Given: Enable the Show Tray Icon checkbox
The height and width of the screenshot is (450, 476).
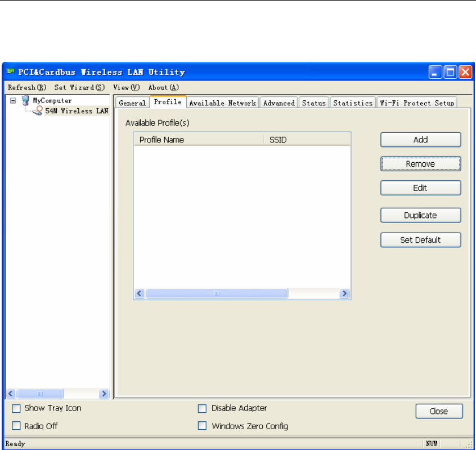Looking at the screenshot, I should tap(16, 408).
